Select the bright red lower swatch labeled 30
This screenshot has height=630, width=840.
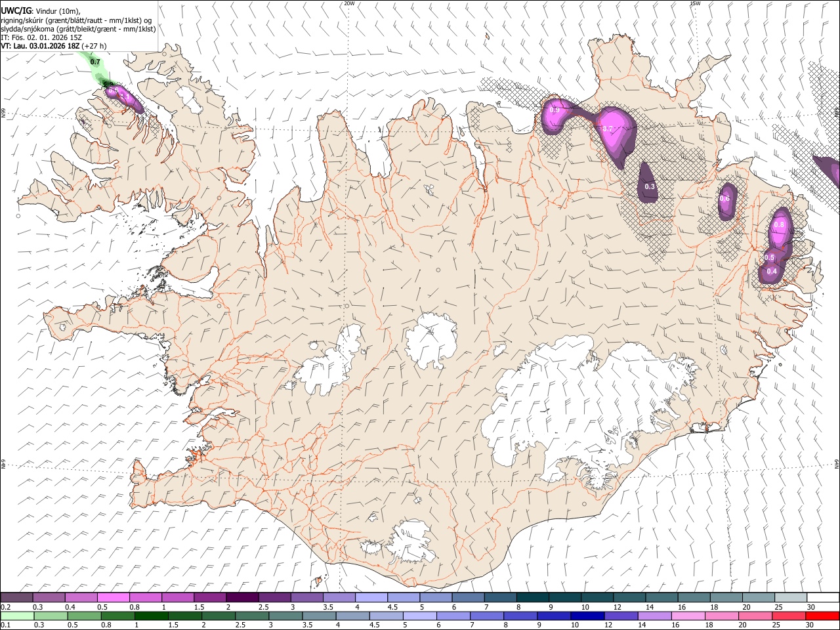tap(822, 616)
